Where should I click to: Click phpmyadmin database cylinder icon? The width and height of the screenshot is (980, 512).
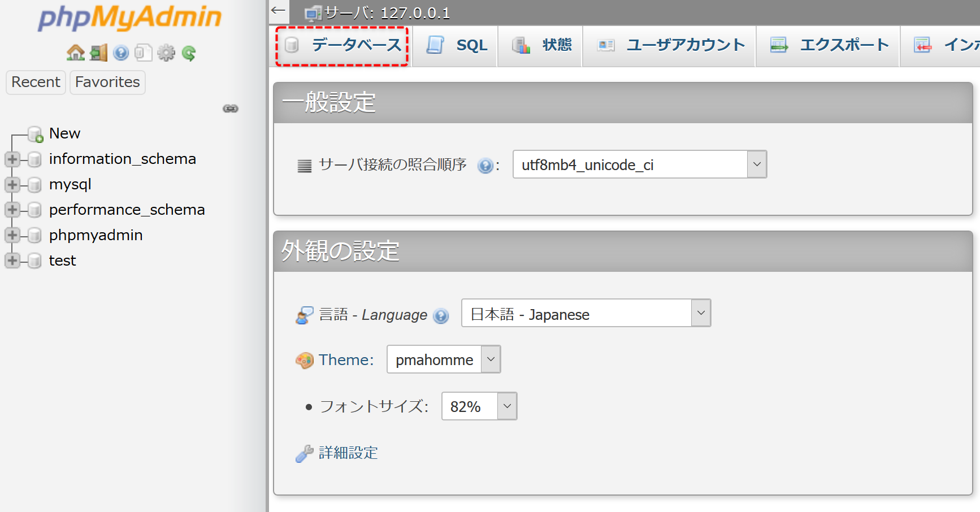coord(34,236)
